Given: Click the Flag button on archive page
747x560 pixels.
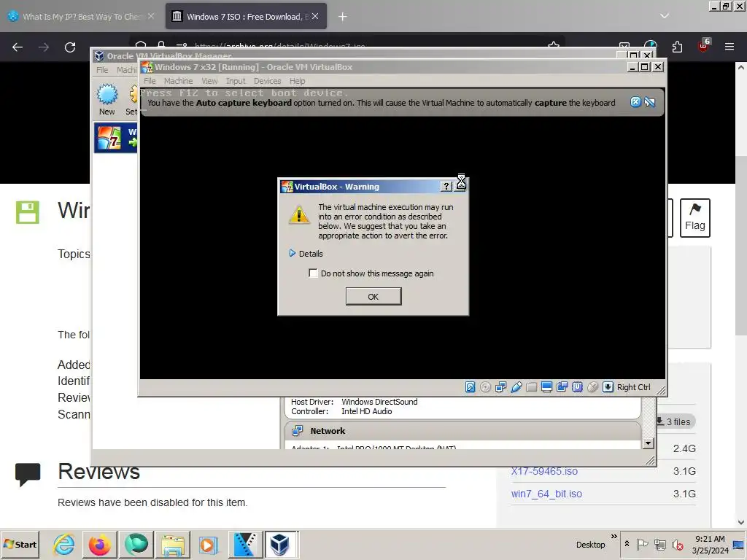Looking at the screenshot, I should point(695,218).
